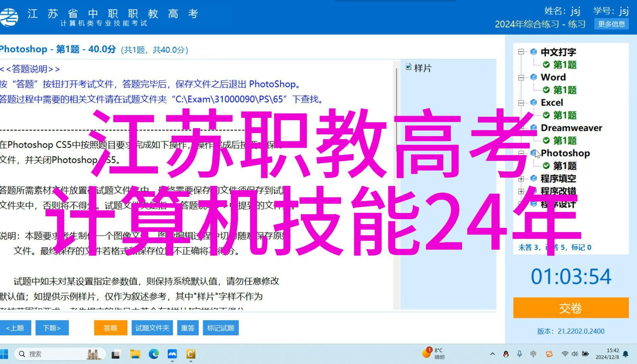Image resolution: width=637 pixels, height=364 pixels.
Task: Submit exam with 交卷 button
Action: point(571,308)
